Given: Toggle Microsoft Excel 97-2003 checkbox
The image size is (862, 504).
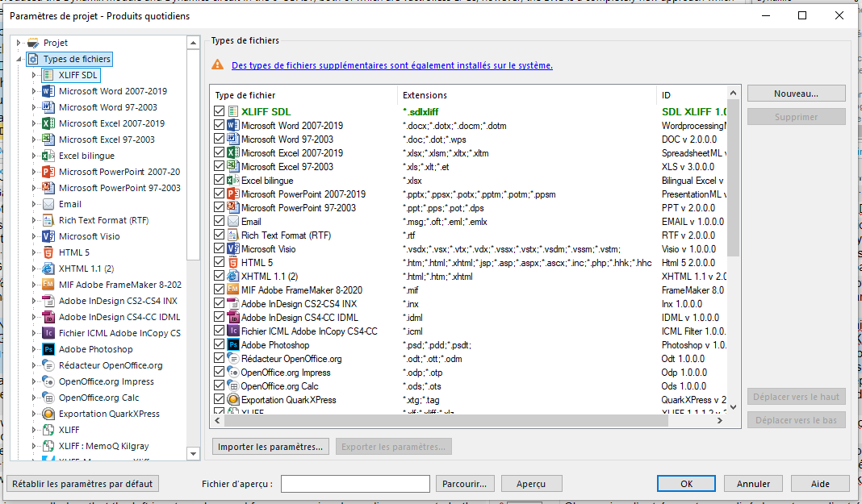Looking at the screenshot, I should pos(219,166).
